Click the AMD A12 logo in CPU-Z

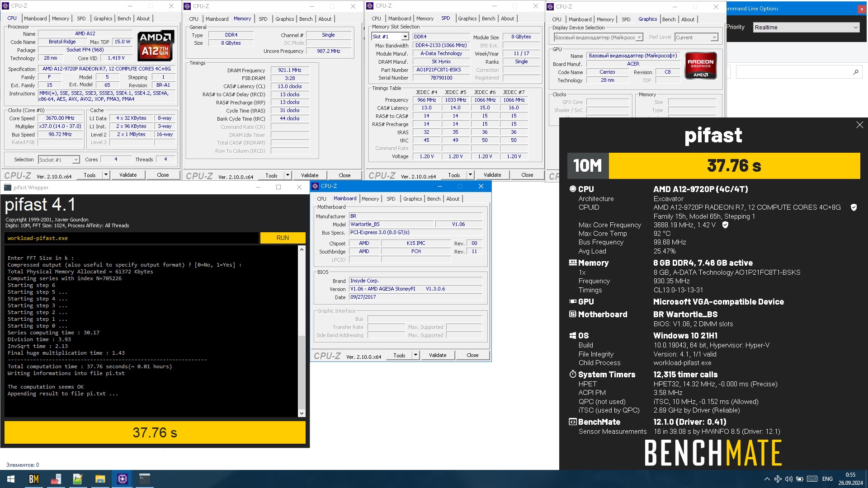155,45
